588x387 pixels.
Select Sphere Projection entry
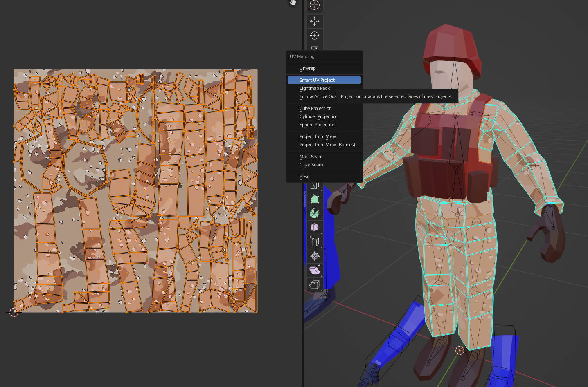[x=317, y=125]
